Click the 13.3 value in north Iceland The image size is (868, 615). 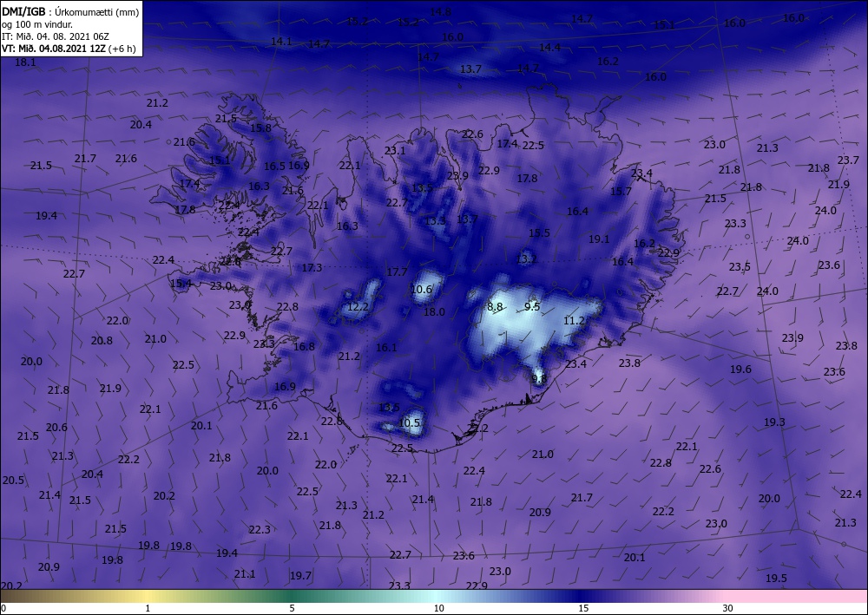pos(435,221)
